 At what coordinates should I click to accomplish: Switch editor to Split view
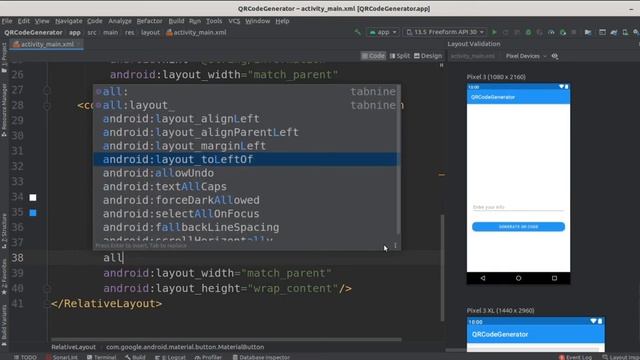(400, 56)
